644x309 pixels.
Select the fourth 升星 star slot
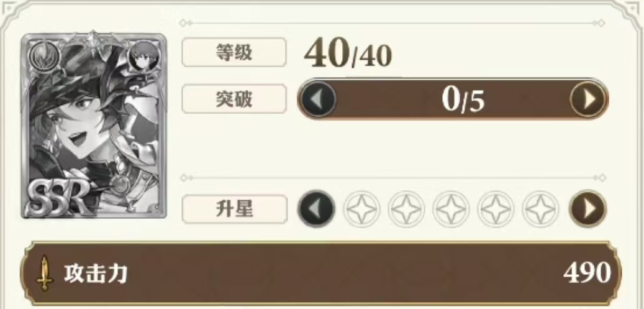coord(496,209)
